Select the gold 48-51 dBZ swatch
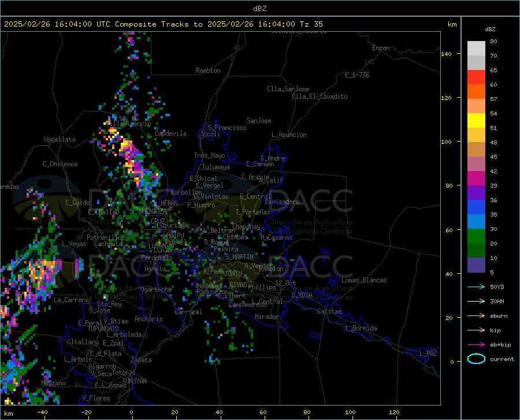 (476, 135)
